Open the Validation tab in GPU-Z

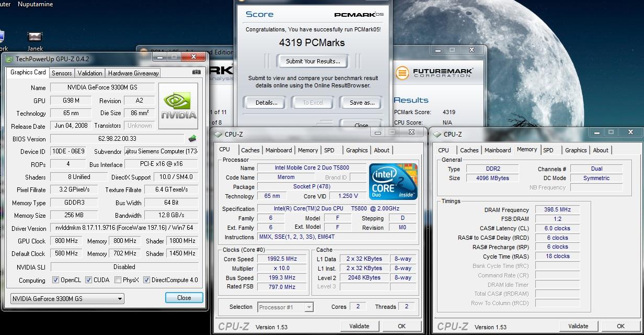click(x=90, y=73)
